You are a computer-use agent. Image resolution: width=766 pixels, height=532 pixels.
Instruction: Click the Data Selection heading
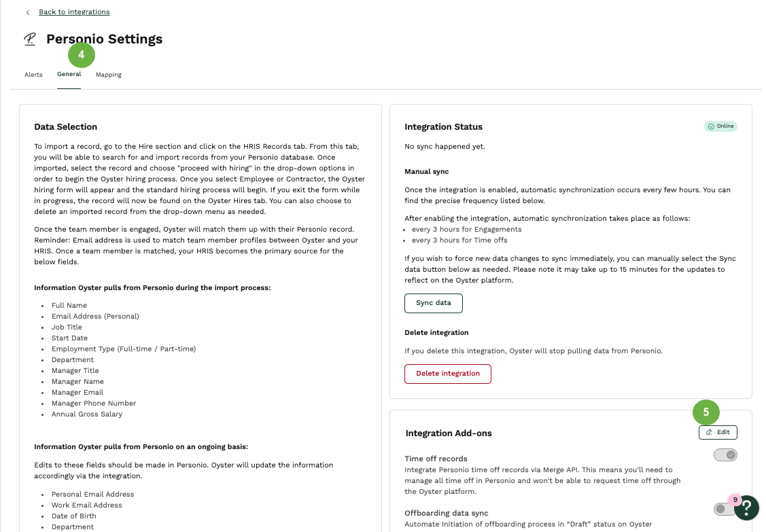pyautogui.click(x=65, y=127)
